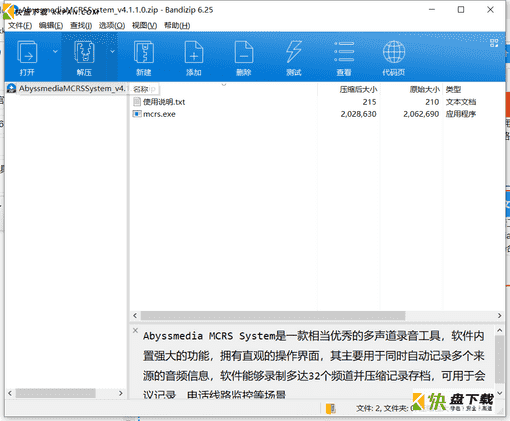This screenshot has height=421, width=510.
Task: Sort by 压缩后大小 column header
Action: pos(358,89)
